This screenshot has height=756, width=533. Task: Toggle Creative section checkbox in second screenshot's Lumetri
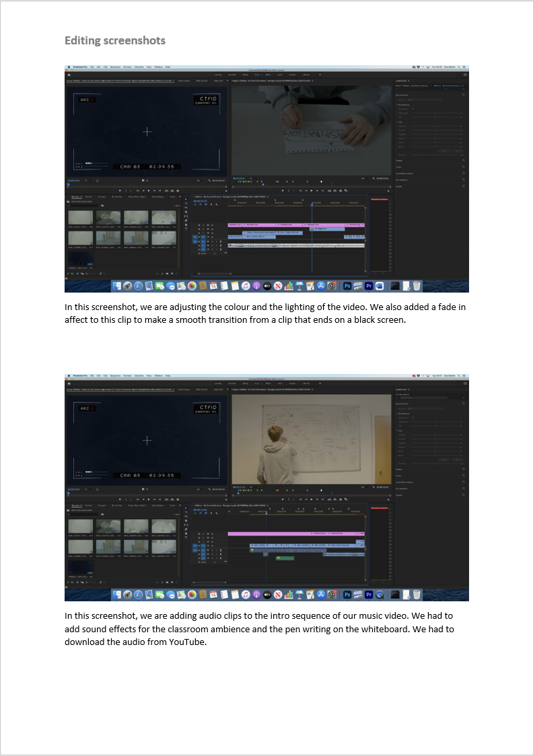(x=464, y=469)
